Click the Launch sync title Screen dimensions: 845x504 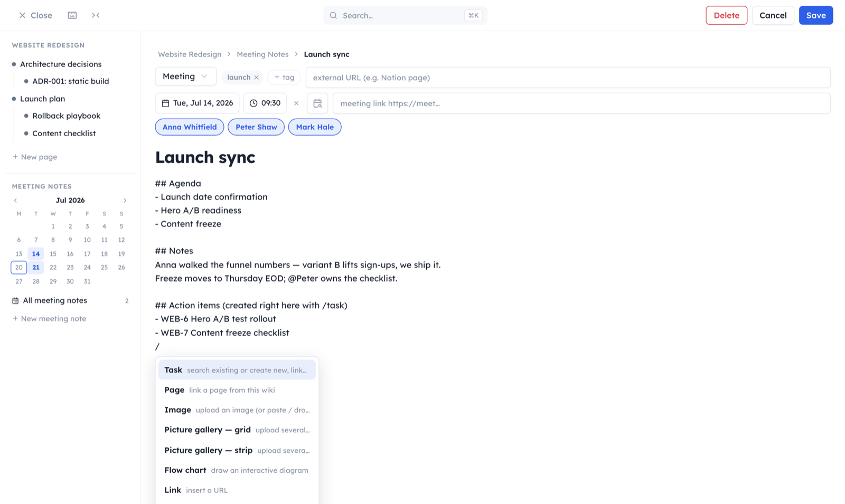205,157
